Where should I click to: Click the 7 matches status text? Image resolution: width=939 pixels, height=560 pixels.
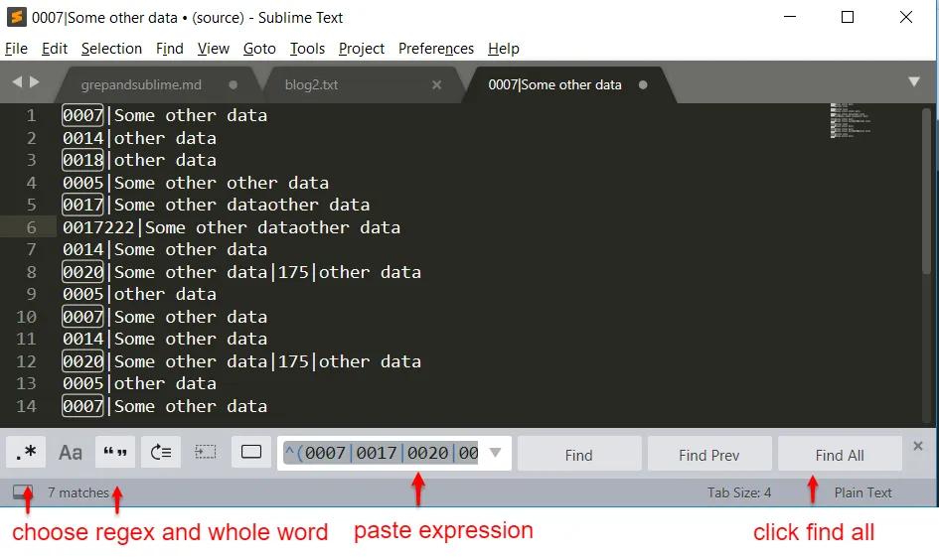click(x=78, y=493)
